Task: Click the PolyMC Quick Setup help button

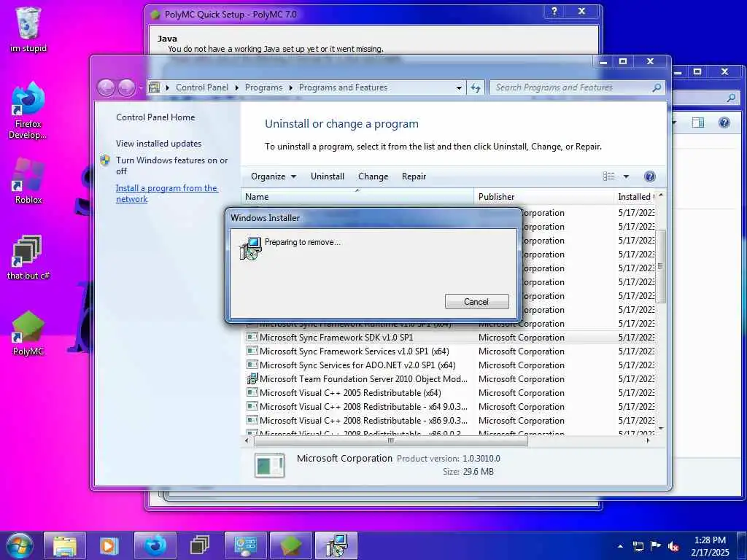Action: (554, 12)
